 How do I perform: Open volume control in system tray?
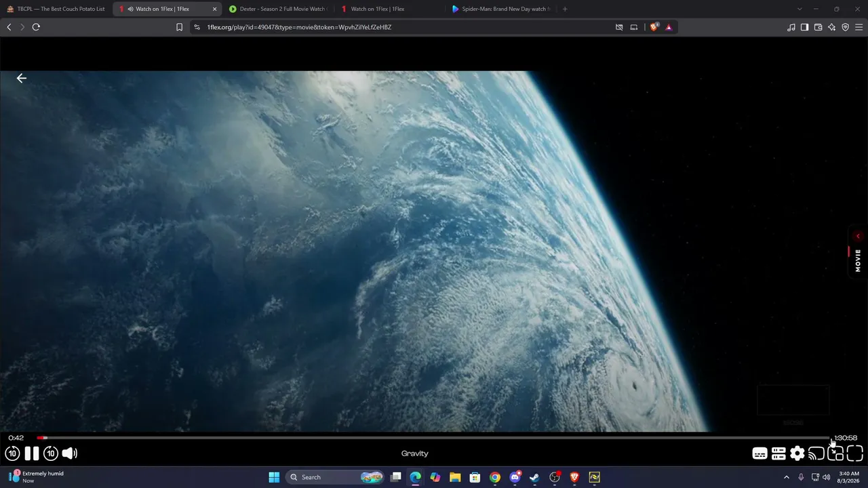click(827, 477)
